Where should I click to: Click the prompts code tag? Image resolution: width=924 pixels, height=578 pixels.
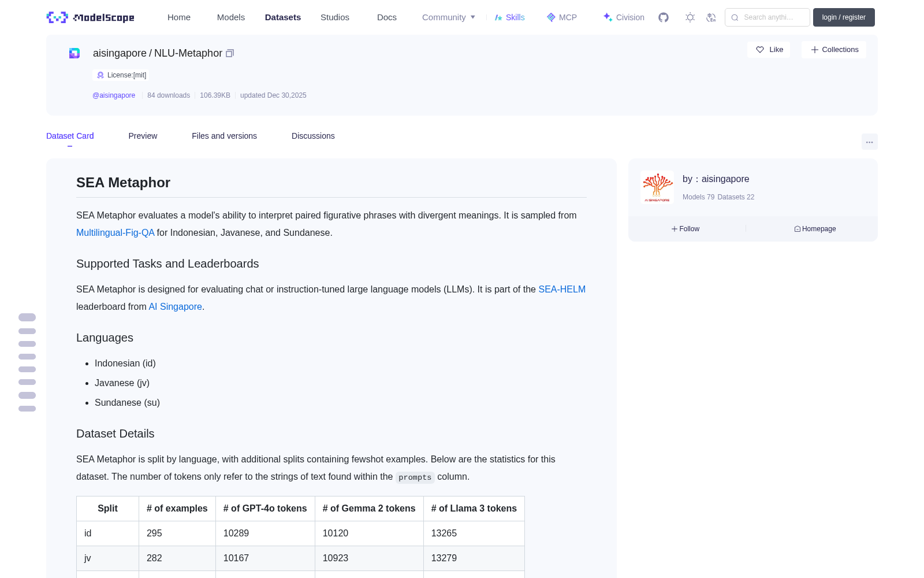[415, 477]
